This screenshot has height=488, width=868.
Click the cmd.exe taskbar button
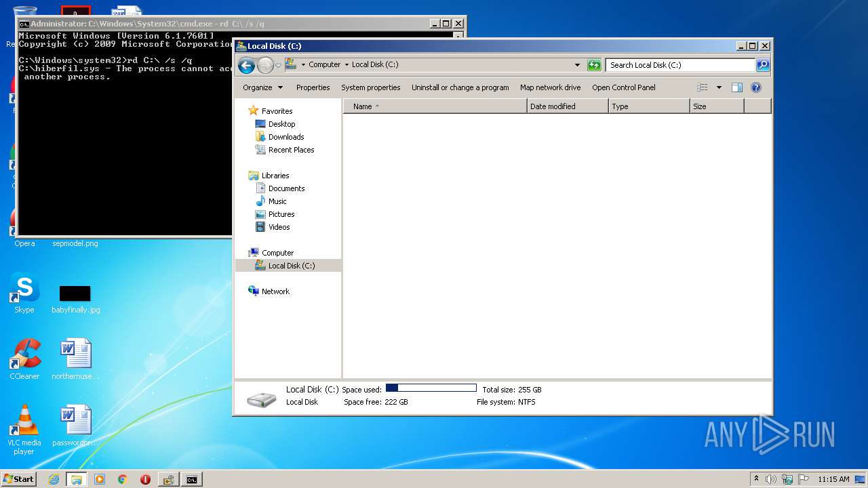[192, 479]
